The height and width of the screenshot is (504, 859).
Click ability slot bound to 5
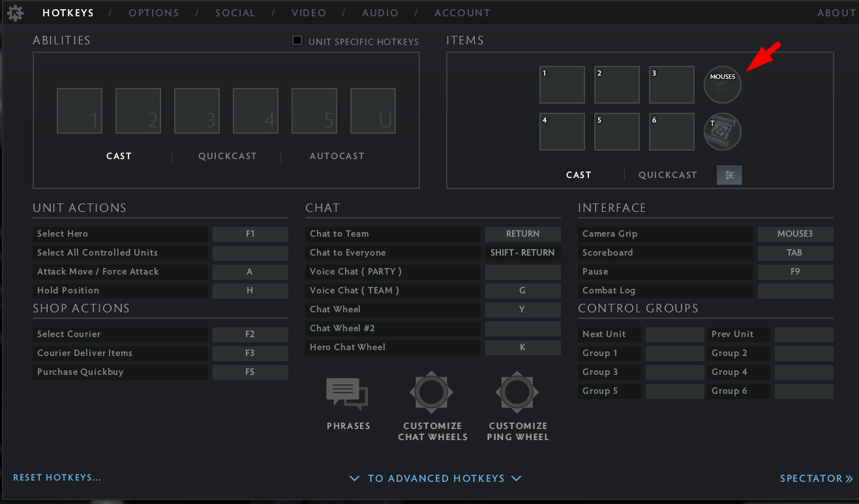[x=314, y=111]
